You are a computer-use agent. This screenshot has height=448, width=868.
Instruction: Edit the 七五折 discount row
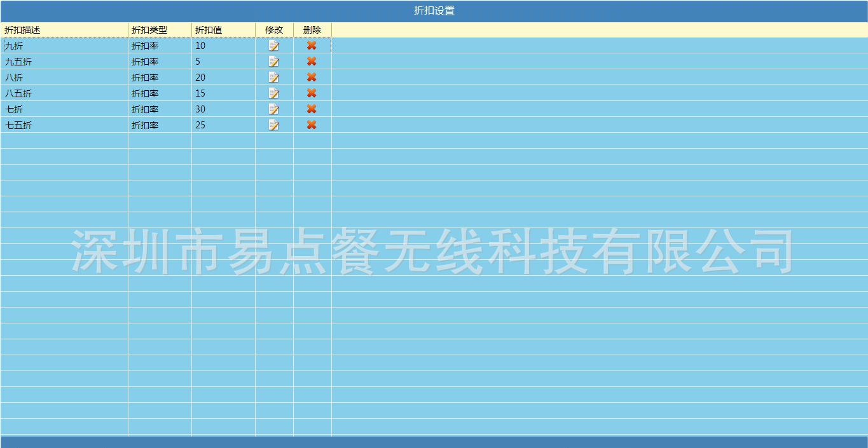[x=274, y=125]
